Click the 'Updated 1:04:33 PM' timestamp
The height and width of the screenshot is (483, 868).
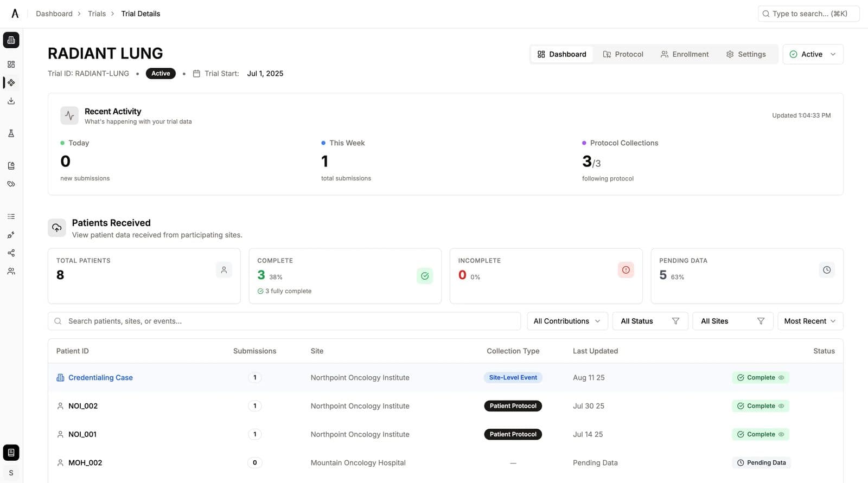pyautogui.click(x=801, y=115)
